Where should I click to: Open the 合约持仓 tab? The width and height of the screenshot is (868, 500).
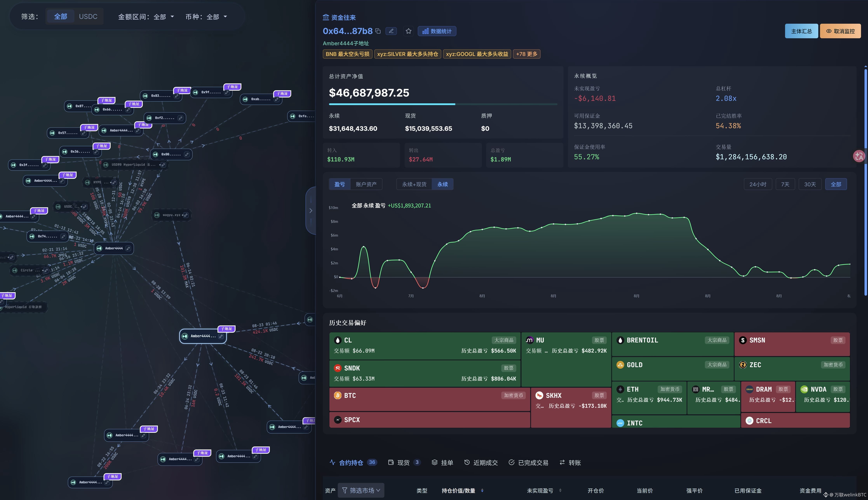tap(353, 463)
